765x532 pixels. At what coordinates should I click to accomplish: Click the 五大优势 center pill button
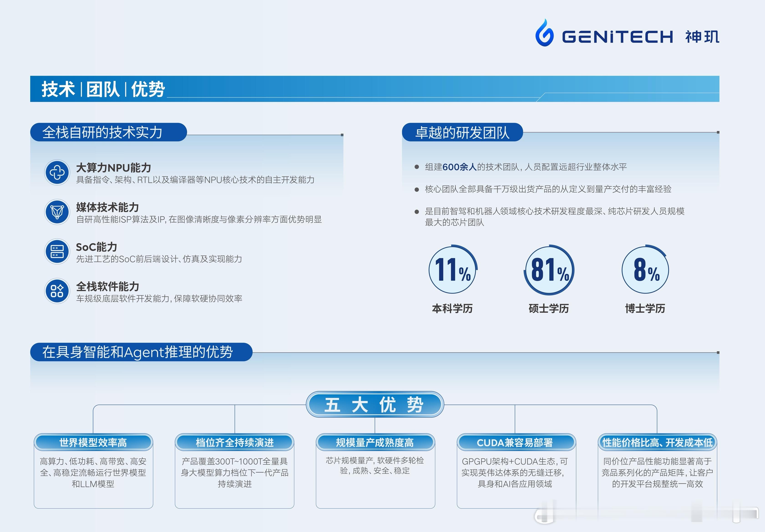coord(375,404)
